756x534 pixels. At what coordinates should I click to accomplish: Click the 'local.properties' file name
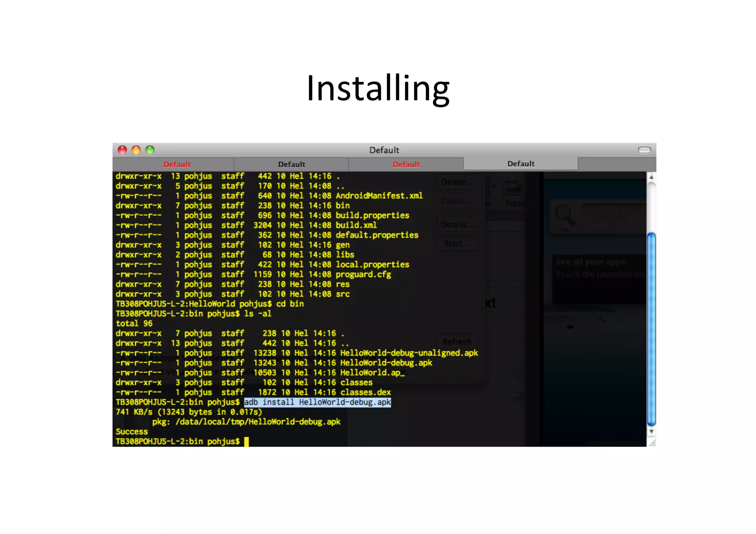[x=372, y=265]
